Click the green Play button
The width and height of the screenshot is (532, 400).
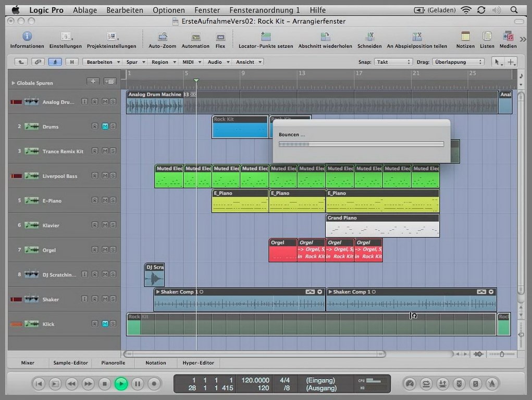[x=121, y=384]
